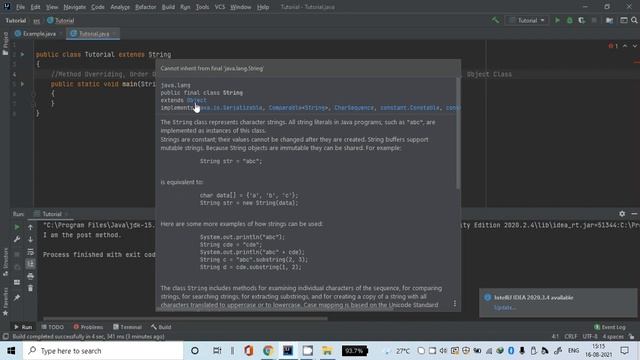640x360 pixels.
Task: Click the documentation popup vertical scrollbar
Action: coord(458,133)
